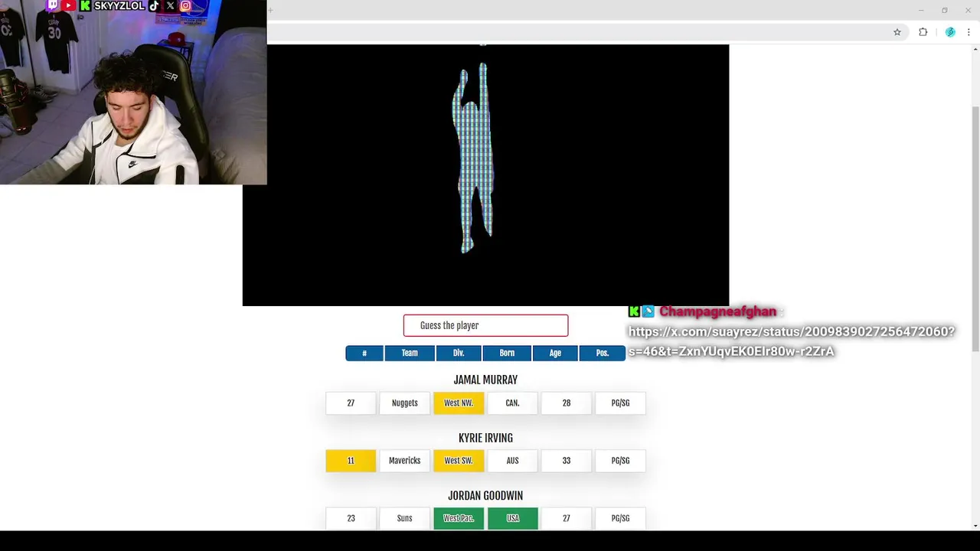Select the 'JORDAN GOODWIN' guess name

tap(485, 496)
